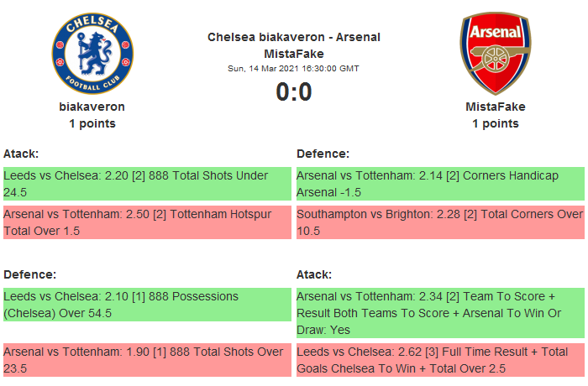Click the Arsenal club crest

(x=495, y=54)
